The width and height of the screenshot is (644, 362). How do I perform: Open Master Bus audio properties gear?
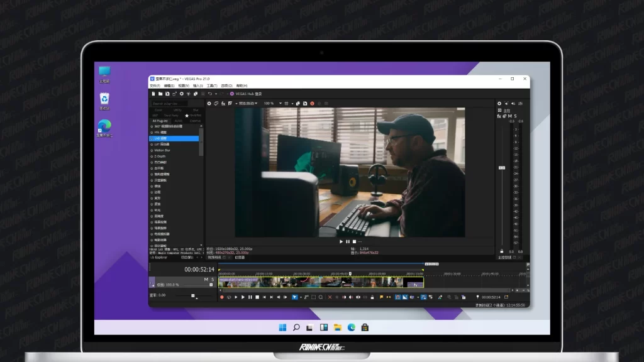coord(500,103)
